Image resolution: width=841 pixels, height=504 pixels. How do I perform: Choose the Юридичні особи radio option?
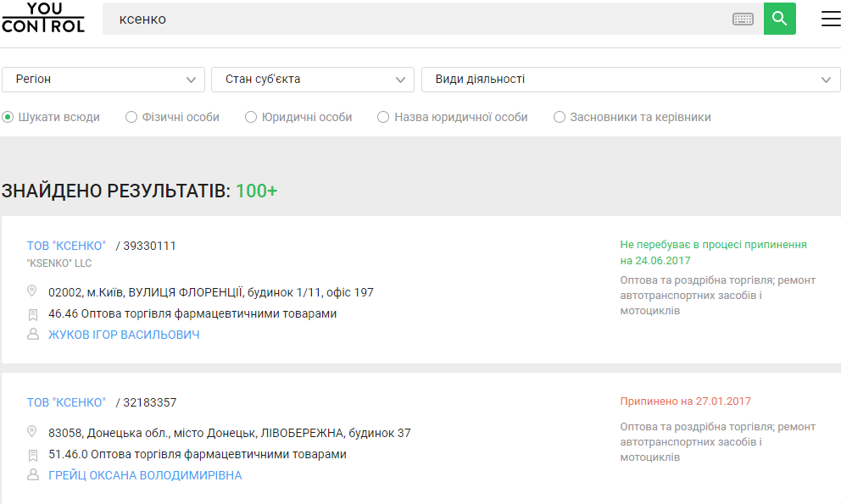tap(251, 117)
